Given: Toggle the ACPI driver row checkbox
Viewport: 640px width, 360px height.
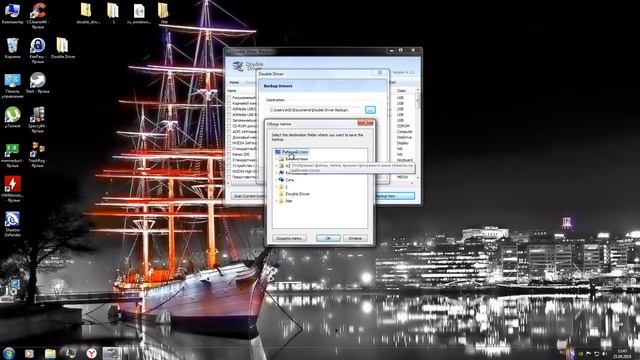Looking at the screenshot, I should (229, 132).
